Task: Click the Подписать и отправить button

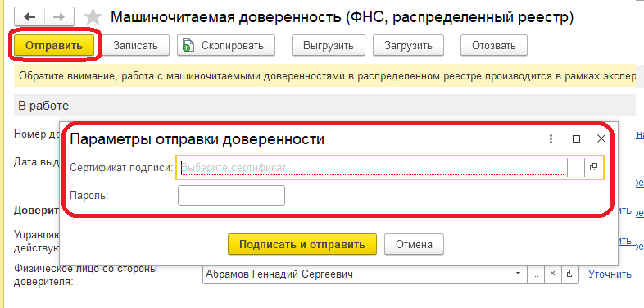Action: pos(302,244)
